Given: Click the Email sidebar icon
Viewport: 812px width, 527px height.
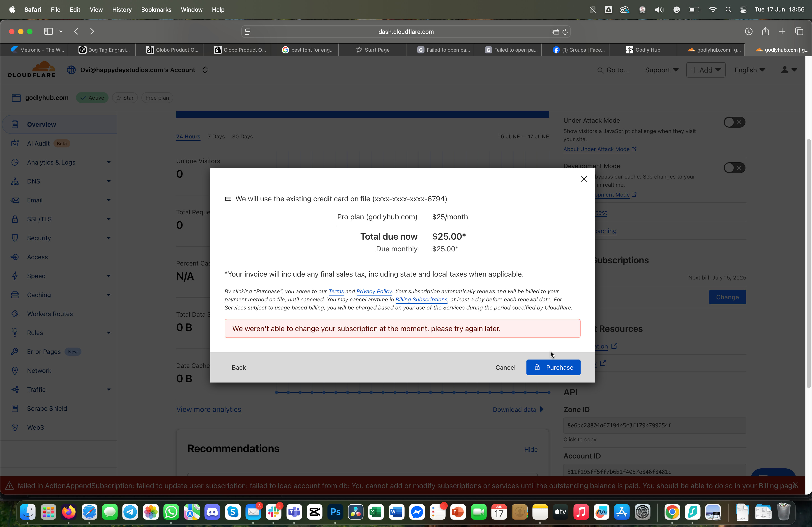Looking at the screenshot, I should coord(15,200).
